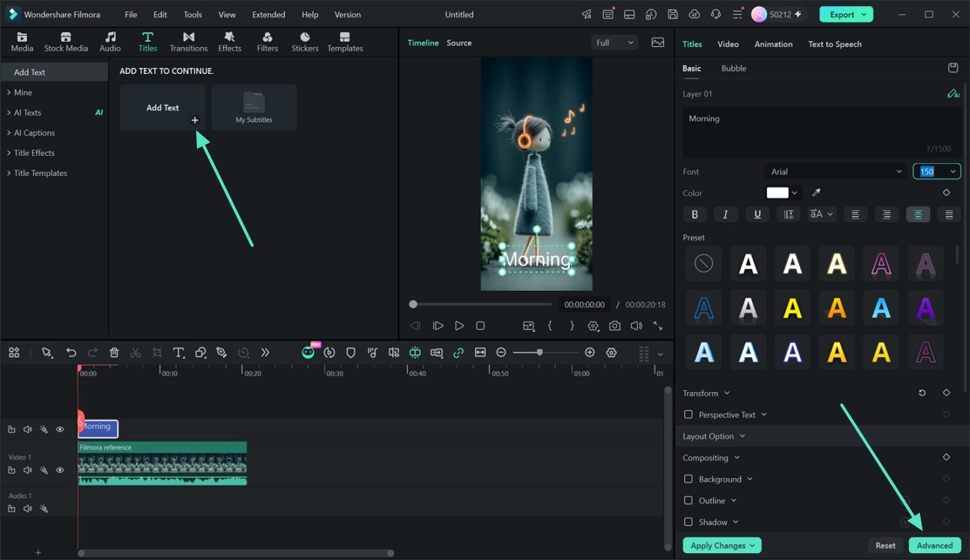Open the Tools menu
Image resolution: width=970 pixels, height=560 pixels.
pyautogui.click(x=193, y=14)
